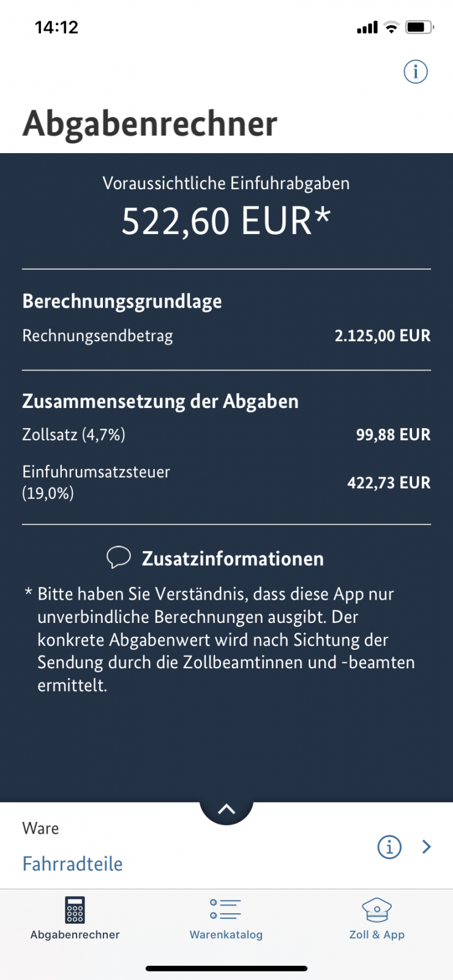
Task: Open Ware details with the right chevron
Action: [427, 847]
